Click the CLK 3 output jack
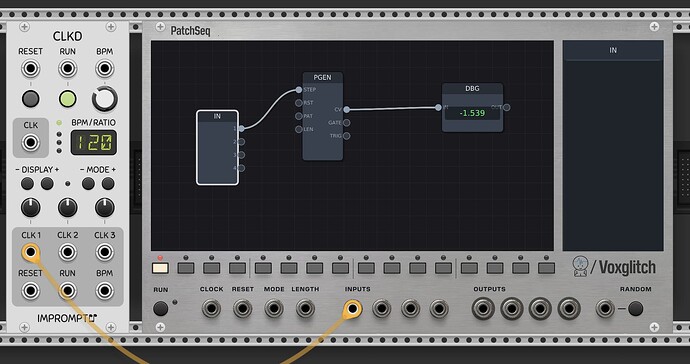Viewport: 690px width, 364px height. tap(104, 252)
